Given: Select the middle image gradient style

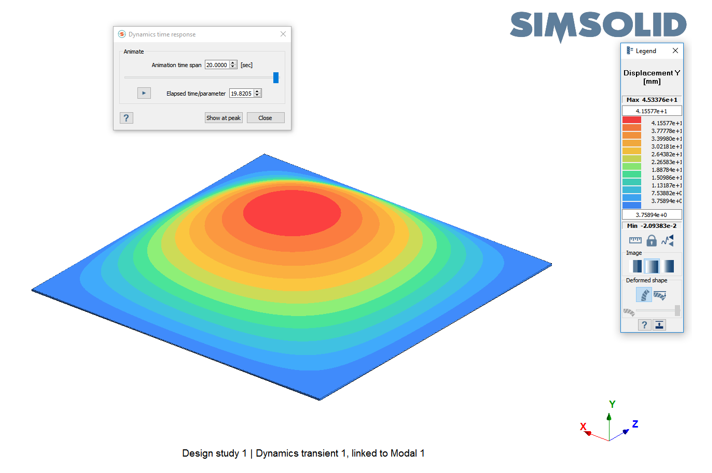Looking at the screenshot, I should (653, 266).
